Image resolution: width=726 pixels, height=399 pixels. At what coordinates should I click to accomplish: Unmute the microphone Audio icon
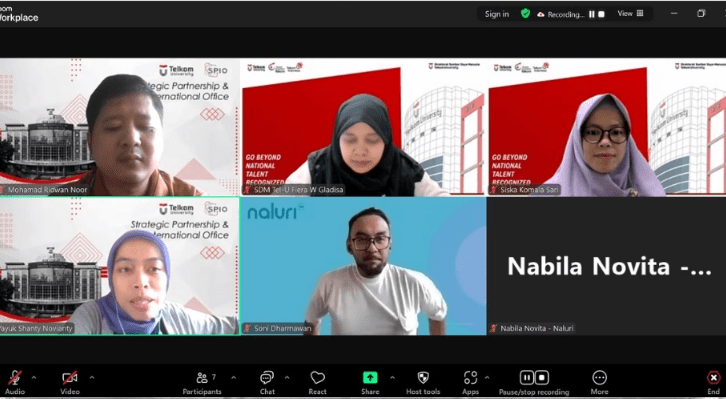click(15, 378)
